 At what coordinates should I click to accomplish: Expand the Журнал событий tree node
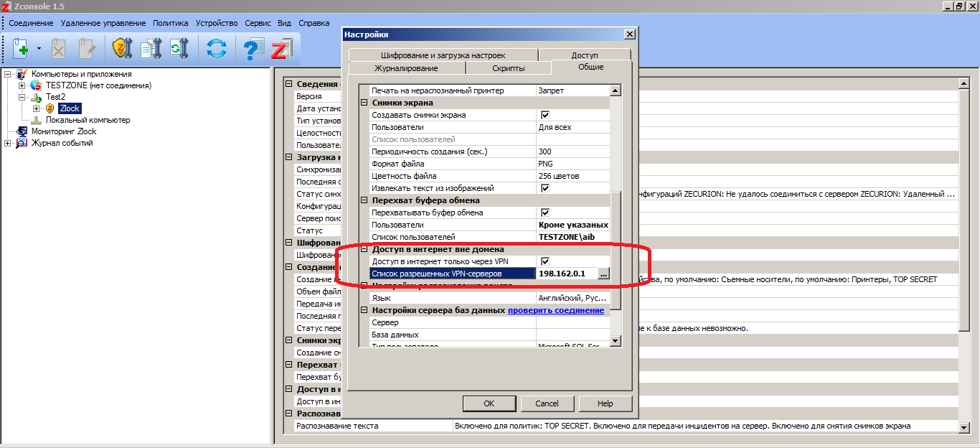[8, 143]
